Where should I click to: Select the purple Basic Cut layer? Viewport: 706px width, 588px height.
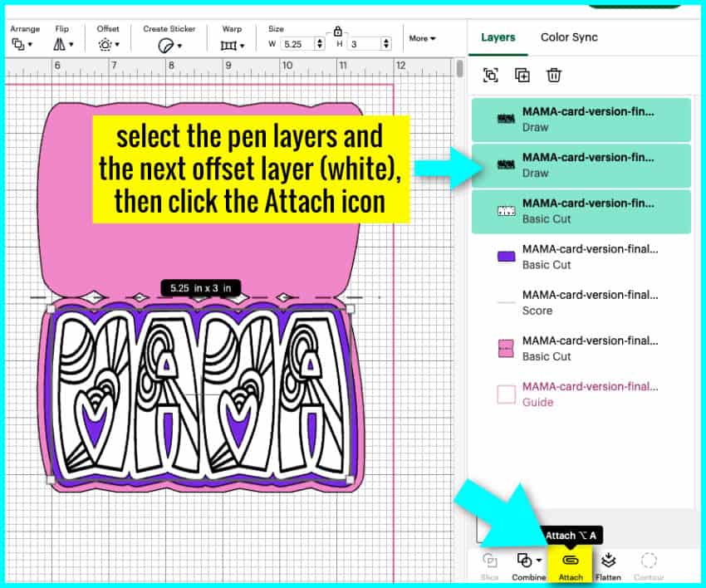pos(581,257)
